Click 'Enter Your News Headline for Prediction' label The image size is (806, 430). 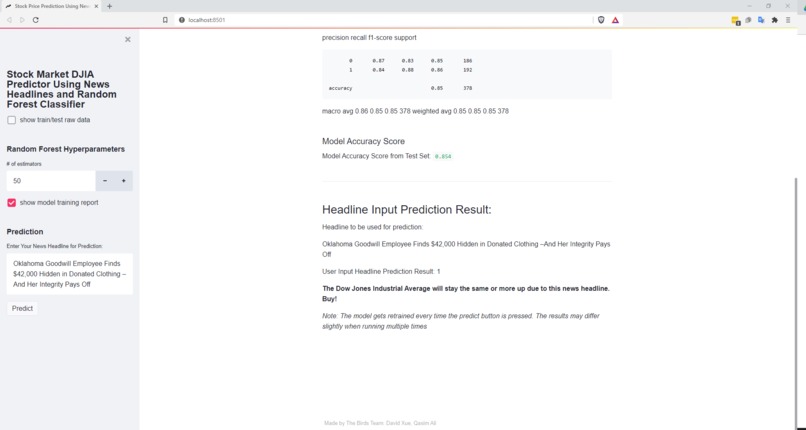[54, 246]
